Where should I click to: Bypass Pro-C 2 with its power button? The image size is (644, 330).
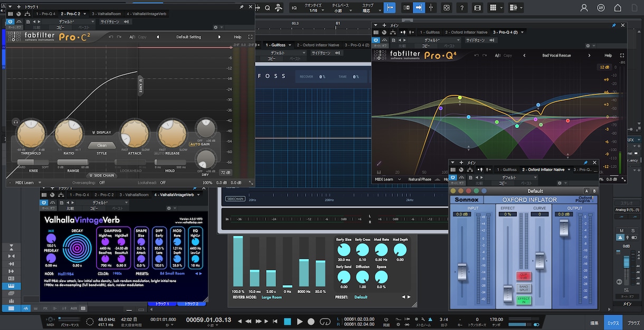click(10, 21)
